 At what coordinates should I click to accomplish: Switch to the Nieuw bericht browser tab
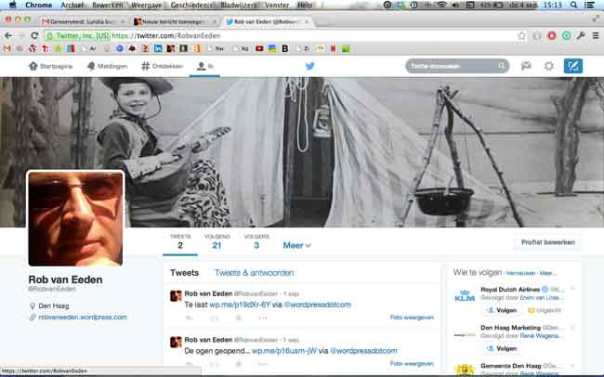174,22
